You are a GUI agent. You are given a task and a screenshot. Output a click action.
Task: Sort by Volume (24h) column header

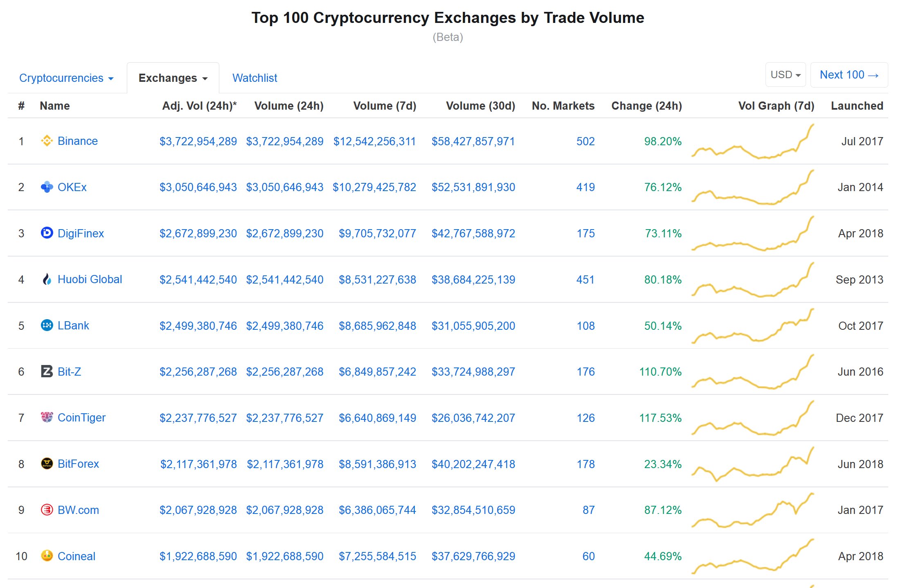(289, 106)
